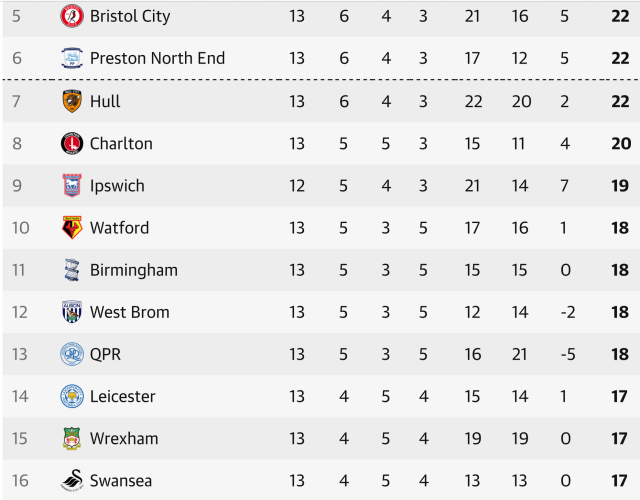
Task: Click the QPR club crest
Action: [x=72, y=354]
